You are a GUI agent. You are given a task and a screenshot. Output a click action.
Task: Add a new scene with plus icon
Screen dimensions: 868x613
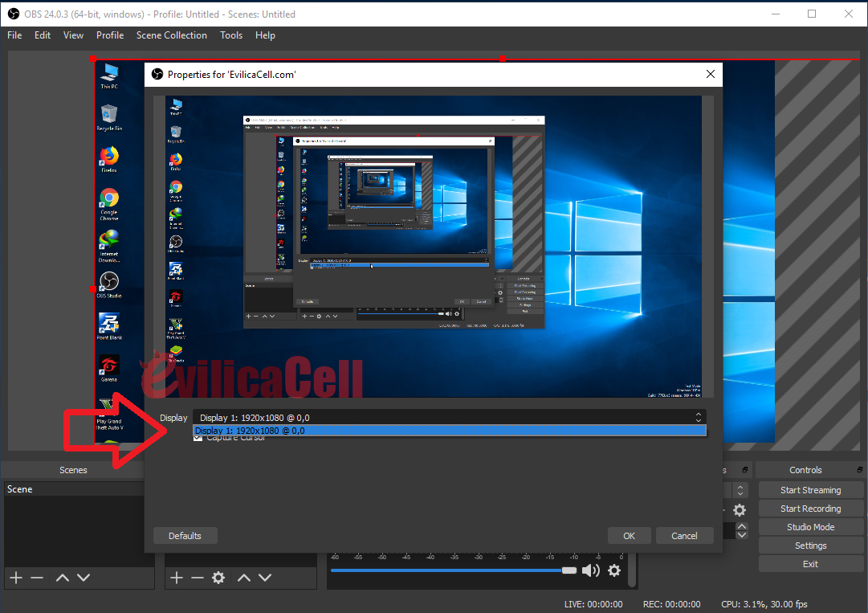pyautogui.click(x=16, y=578)
